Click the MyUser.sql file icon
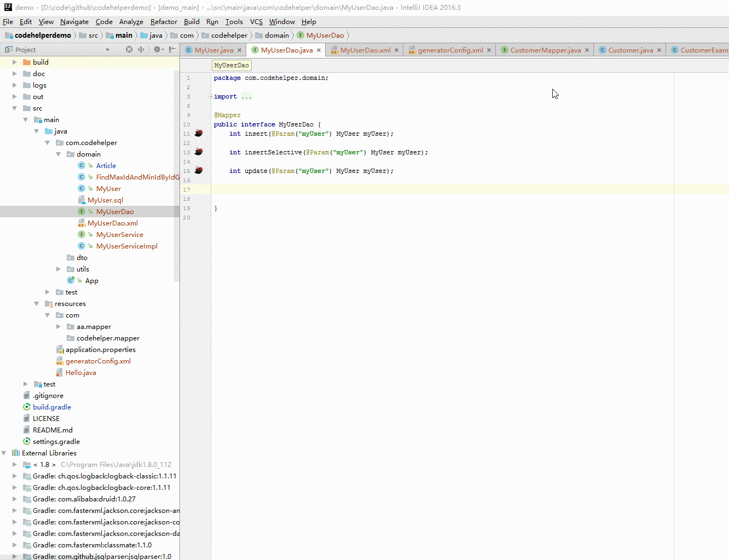729x560 pixels. (82, 200)
